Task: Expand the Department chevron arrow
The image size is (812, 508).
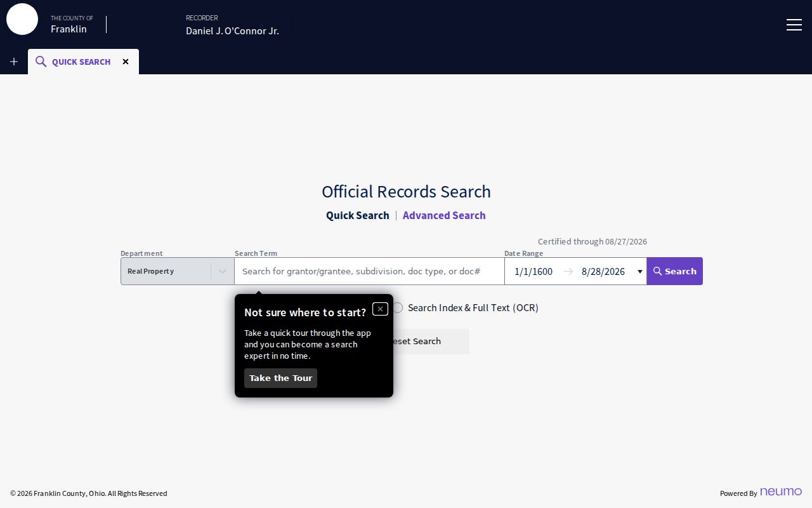Action: click(x=223, y=271)
